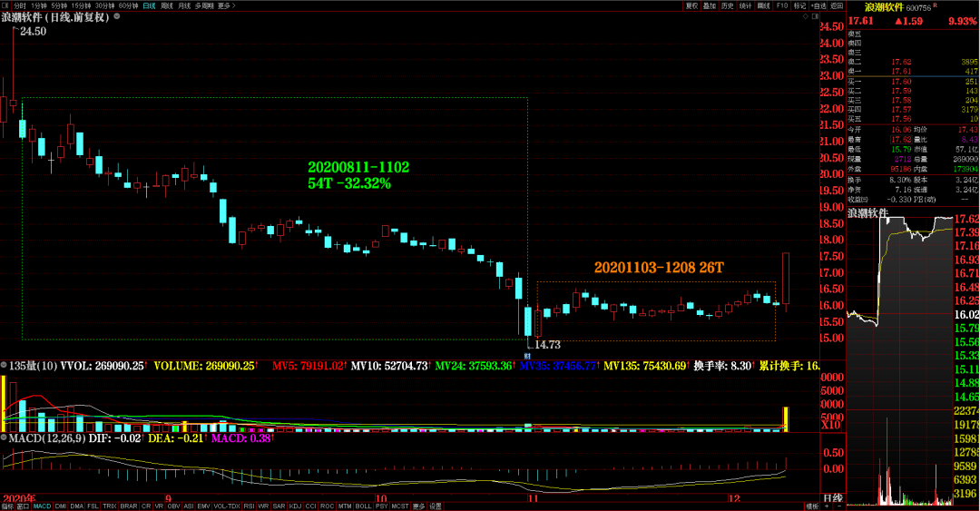Select the 60分钟 timeframe
The width and height of the screenshot is (980, 511).
tap(128, 5)
